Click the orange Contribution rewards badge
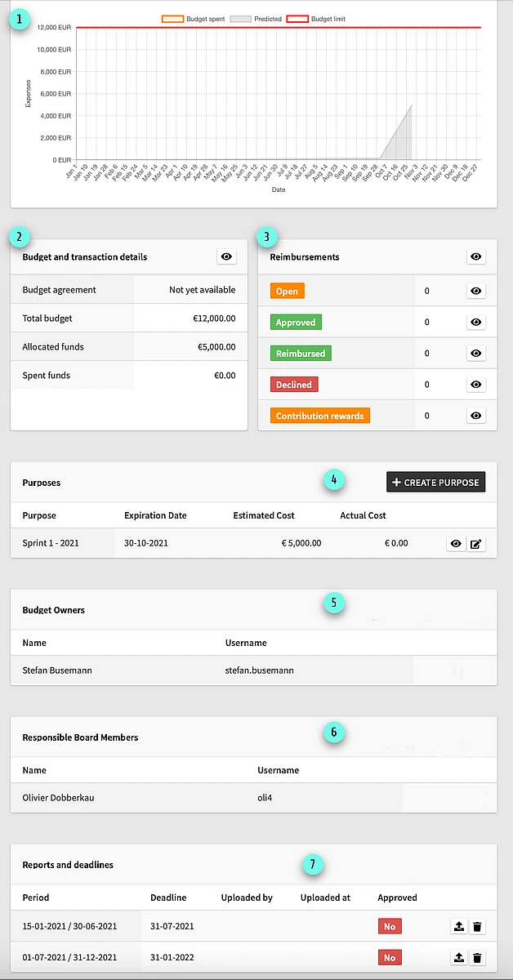Screen dimensions: 513x980 click(x=319, y=416)
